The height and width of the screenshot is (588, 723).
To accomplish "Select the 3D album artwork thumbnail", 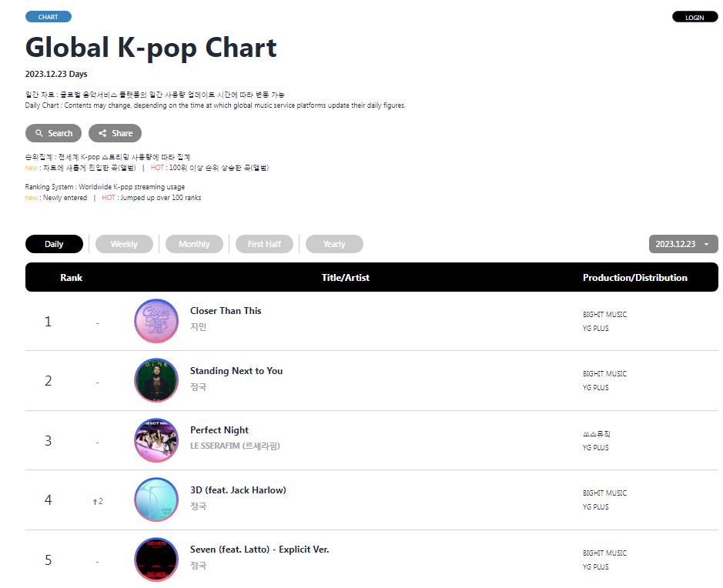I will tap(156, 499).
